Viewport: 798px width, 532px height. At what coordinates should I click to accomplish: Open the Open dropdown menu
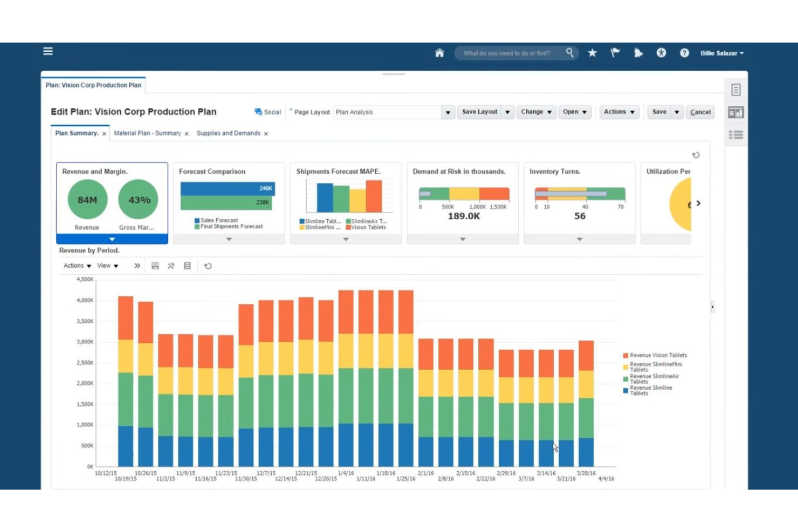pyautogui.click(x=575, y=112)
